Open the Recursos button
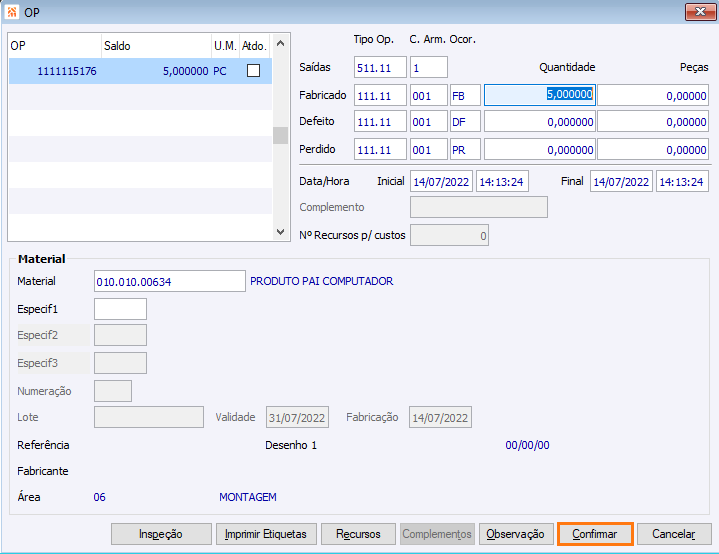Image resolution: width=719 pixels, height=554 pixels. pyautogui.click(x=358, y=534)
